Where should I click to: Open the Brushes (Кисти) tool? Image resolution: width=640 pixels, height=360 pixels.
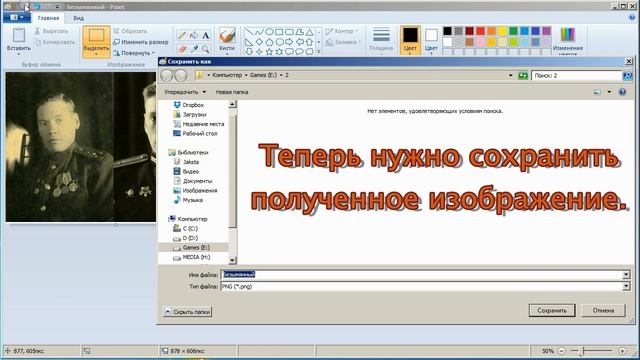pos(227,40)
